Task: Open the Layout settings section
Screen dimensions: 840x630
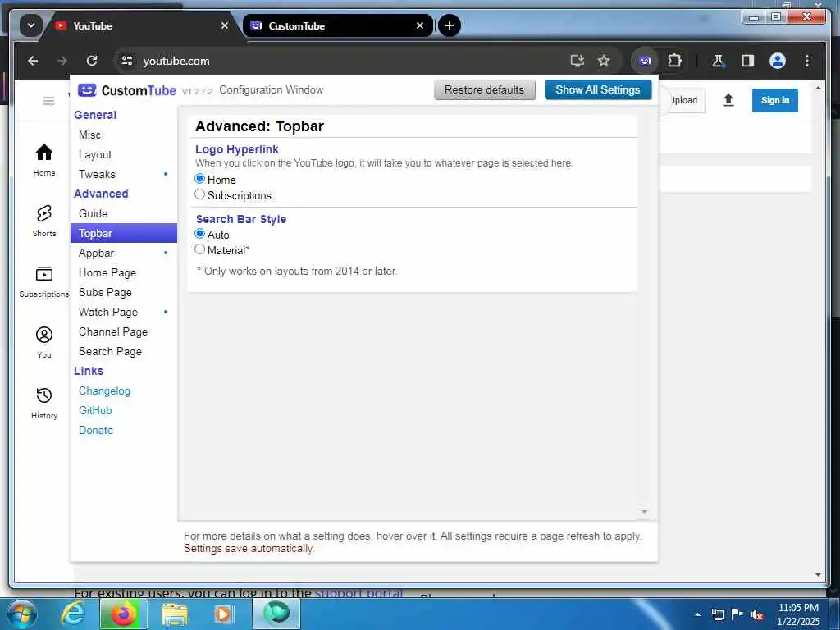Action: point(124,154)
